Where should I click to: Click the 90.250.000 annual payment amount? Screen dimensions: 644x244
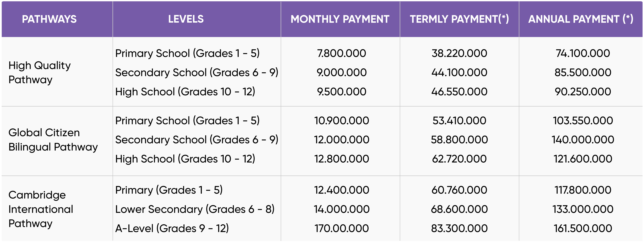(x=583, y=92)
